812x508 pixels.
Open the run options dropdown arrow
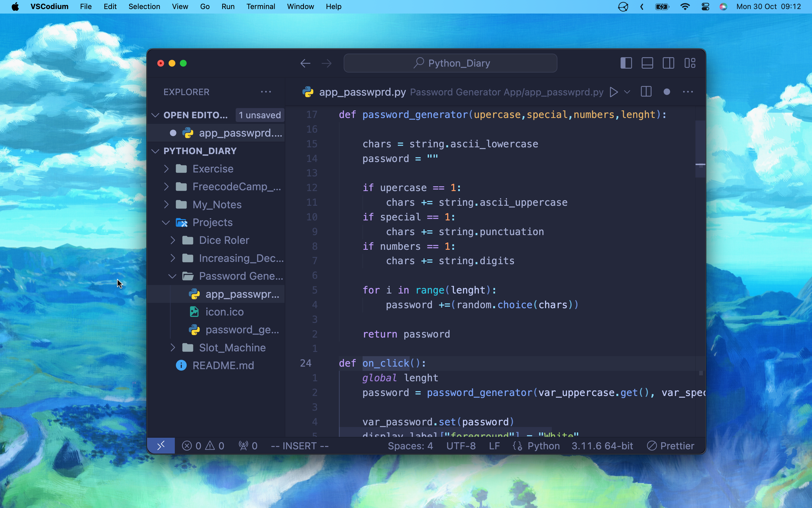coord(627,92)
